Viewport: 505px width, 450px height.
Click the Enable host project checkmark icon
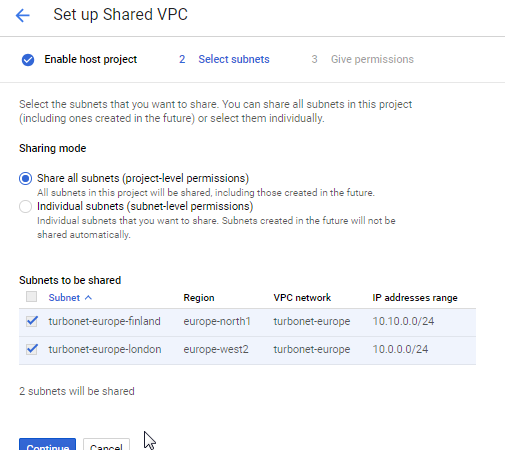[x=28, y=60]
